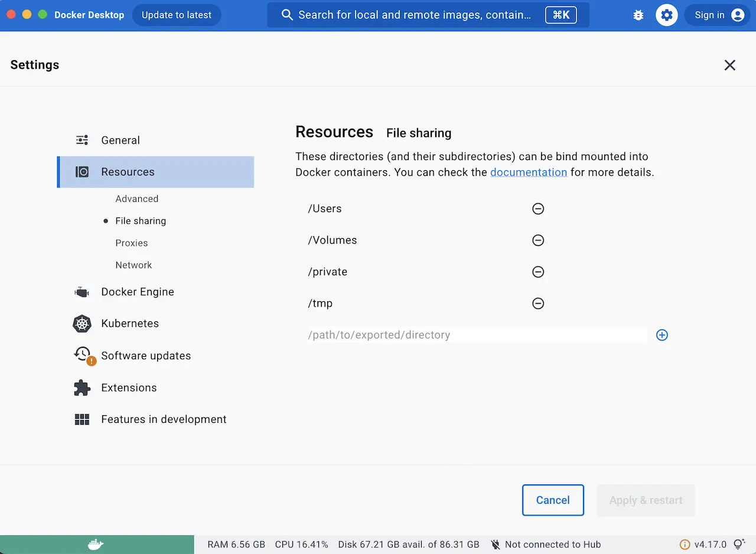The height and width of the screenshot is (554, 756).
Task: Click the search magnifier icon
Action: (287, 15)
